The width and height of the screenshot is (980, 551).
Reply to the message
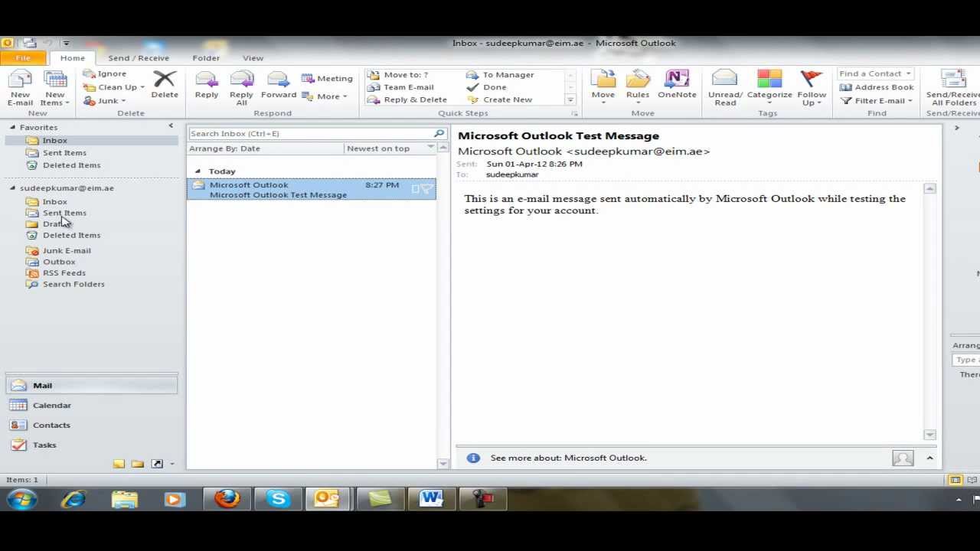click(207, 85)
